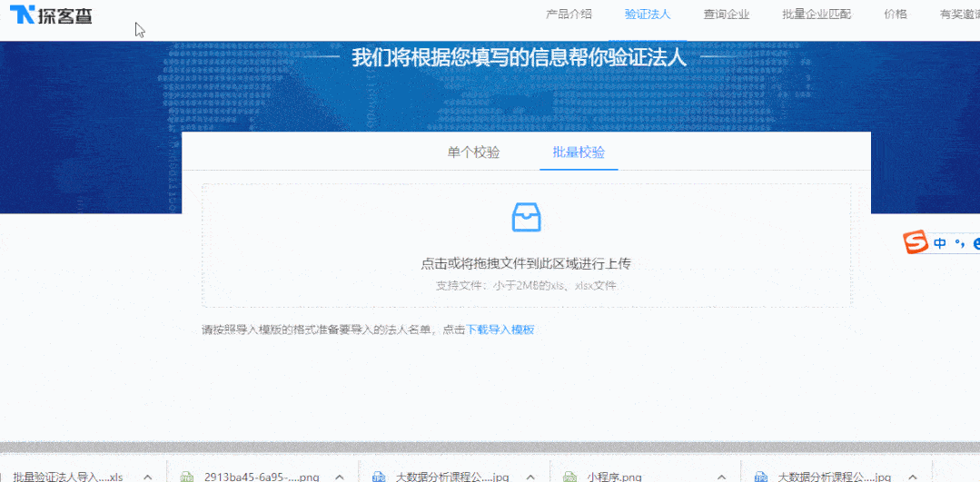
Task: Select the 验证法人 navigation item
Action: pos(648,15)
